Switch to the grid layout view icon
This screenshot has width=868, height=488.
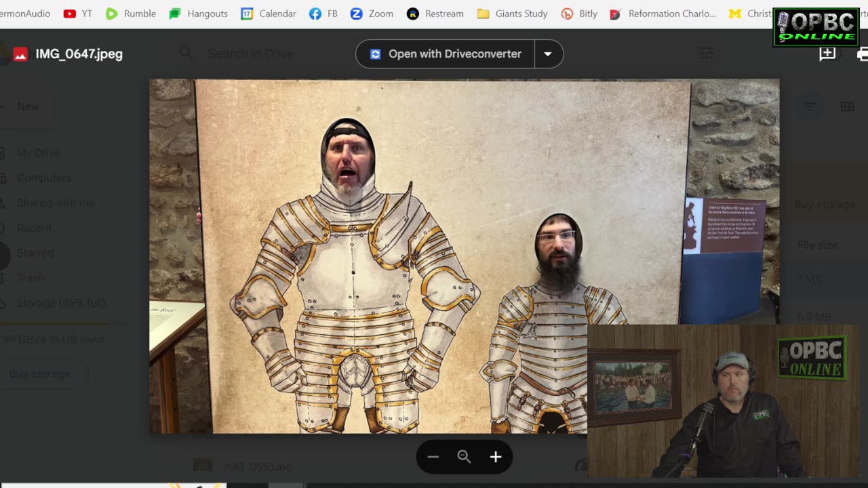tap(847, 106)
